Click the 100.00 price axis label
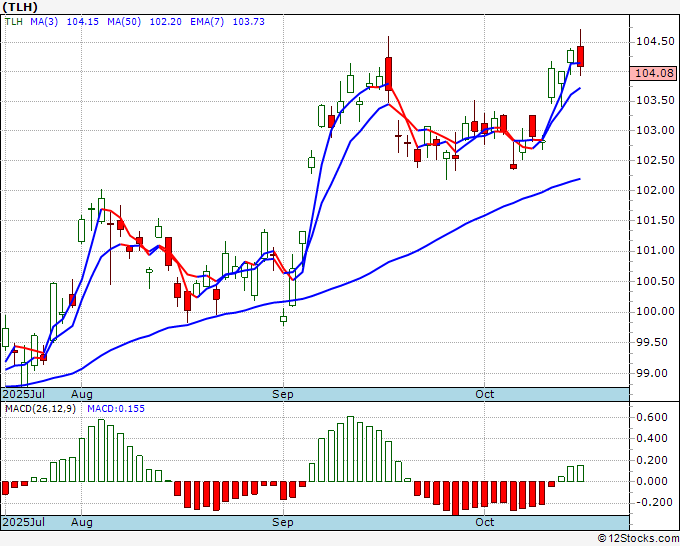Image resolution: width=680 pixels, height=546 pixels. pyautogui.click(x=655, y=312)
